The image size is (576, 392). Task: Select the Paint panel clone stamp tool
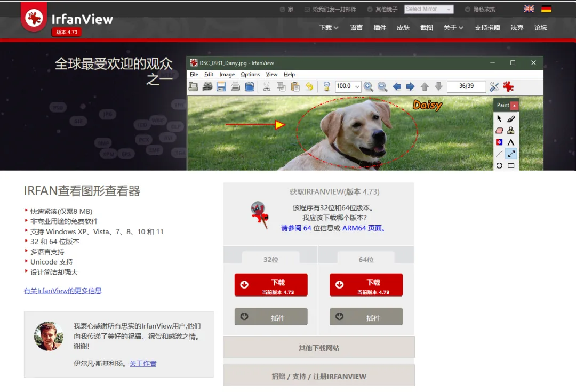[x=511, y=131]
